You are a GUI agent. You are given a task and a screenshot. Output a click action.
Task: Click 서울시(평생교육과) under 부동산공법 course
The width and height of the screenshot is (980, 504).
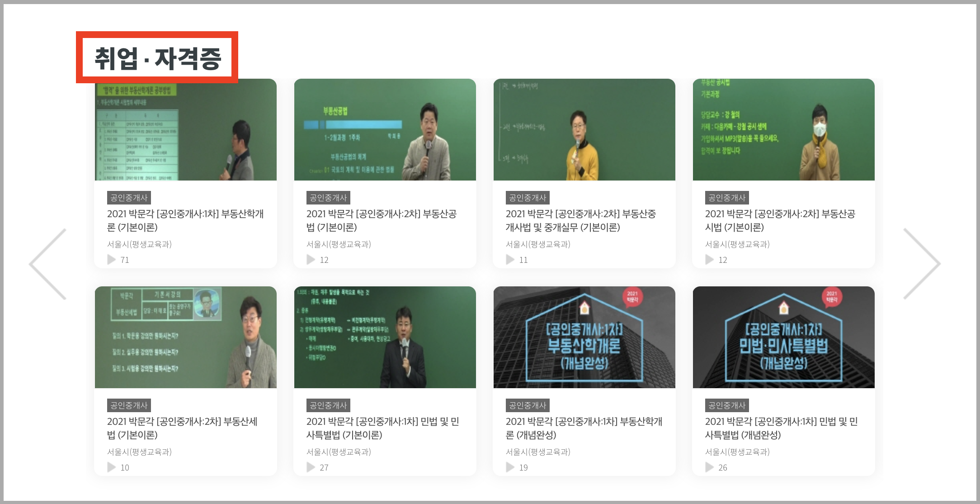tap(339, 244)
